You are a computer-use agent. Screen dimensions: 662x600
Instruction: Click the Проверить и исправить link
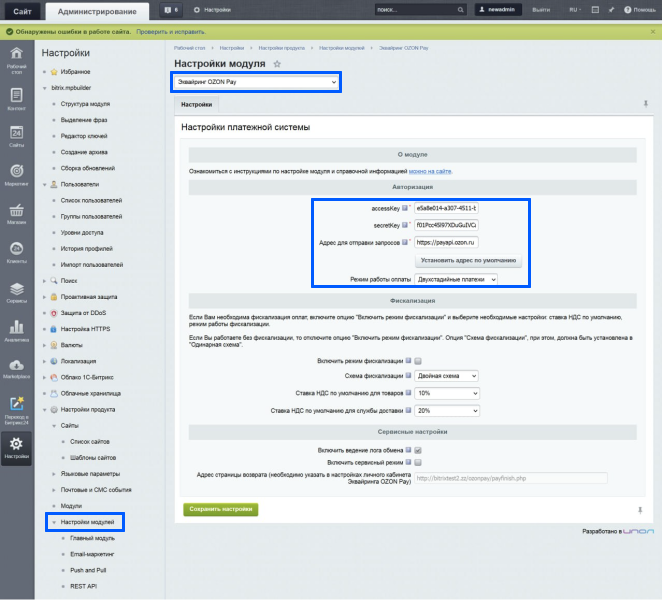[x=171, y=32]
